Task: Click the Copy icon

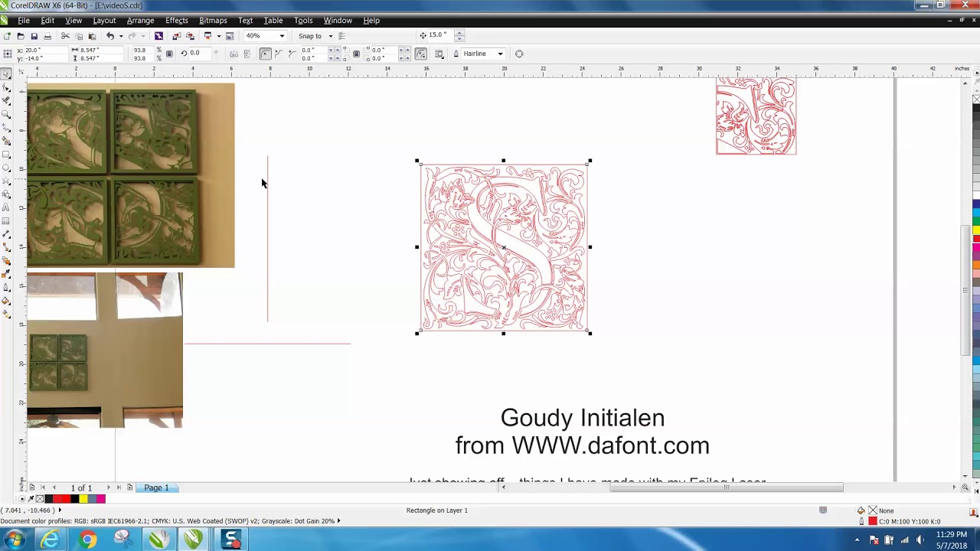Action: pos(79,36)
